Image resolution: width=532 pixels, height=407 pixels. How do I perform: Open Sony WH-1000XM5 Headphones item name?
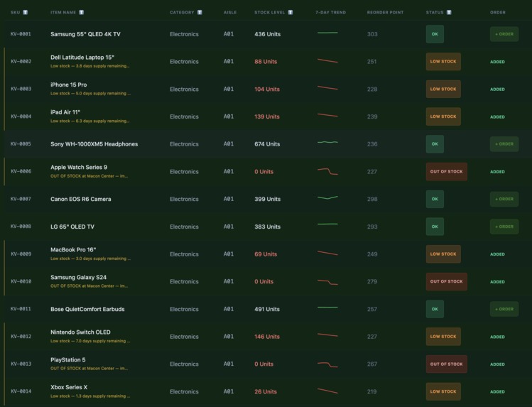pos(94,144)
